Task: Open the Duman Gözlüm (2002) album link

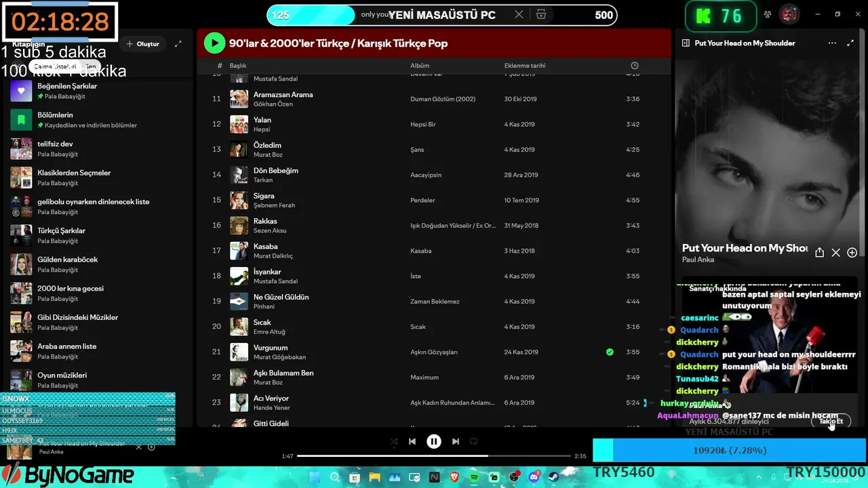Action: [443, 99]
